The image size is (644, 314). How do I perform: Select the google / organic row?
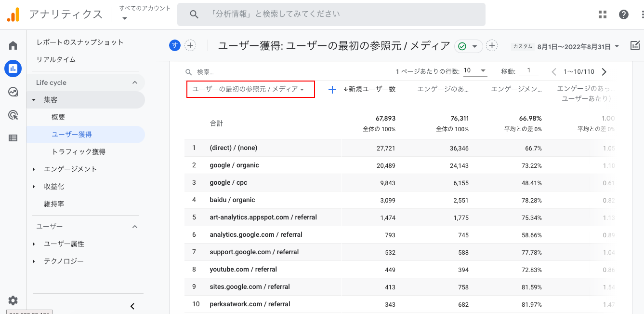click(x=400, y=165)
